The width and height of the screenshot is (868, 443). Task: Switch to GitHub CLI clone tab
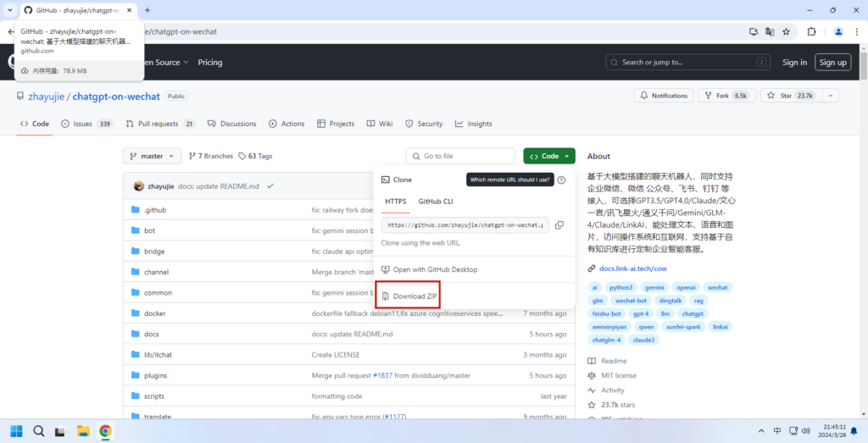click(436, 202)
